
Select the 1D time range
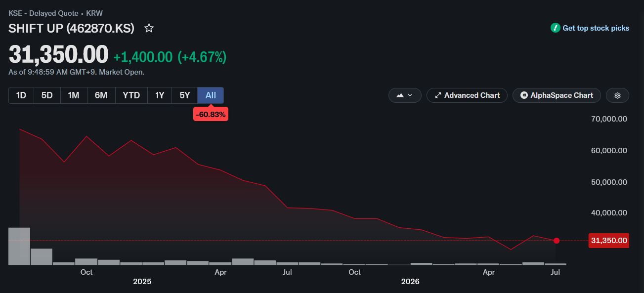21,95
